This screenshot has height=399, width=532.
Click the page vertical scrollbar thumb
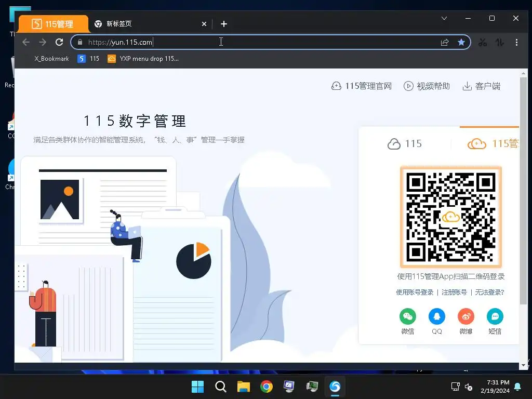click(524, 190)
